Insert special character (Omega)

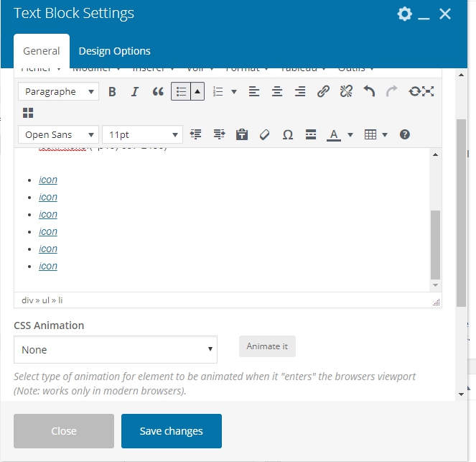tap(288, 134)
